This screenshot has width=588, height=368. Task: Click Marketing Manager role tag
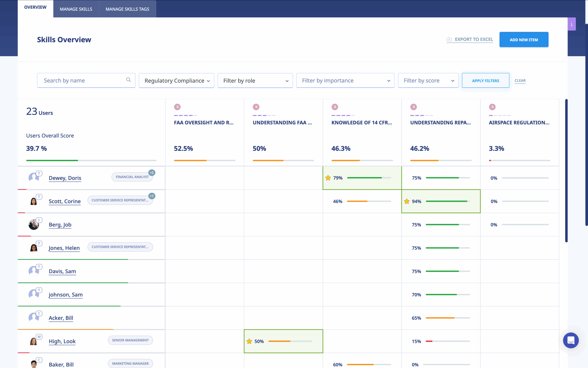coord(130,364)
